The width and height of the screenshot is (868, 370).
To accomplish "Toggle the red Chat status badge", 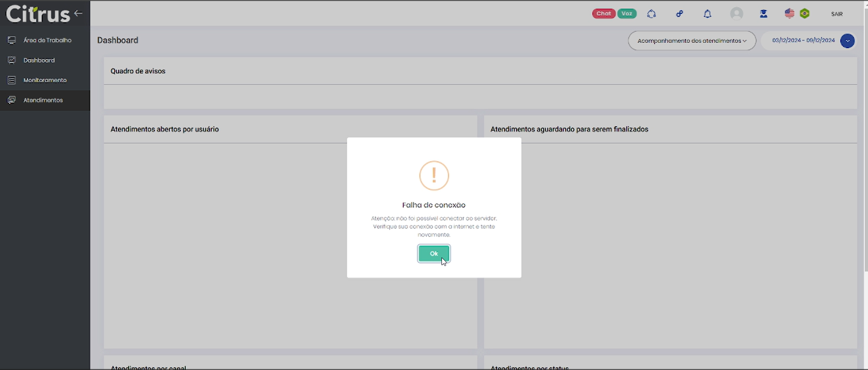I will pos(603,14).
